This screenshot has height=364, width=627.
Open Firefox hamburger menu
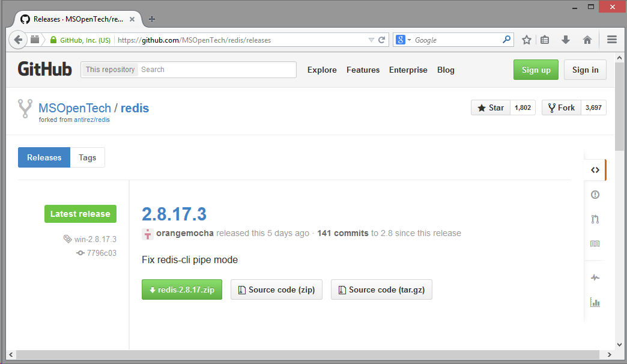coord(612,40)
